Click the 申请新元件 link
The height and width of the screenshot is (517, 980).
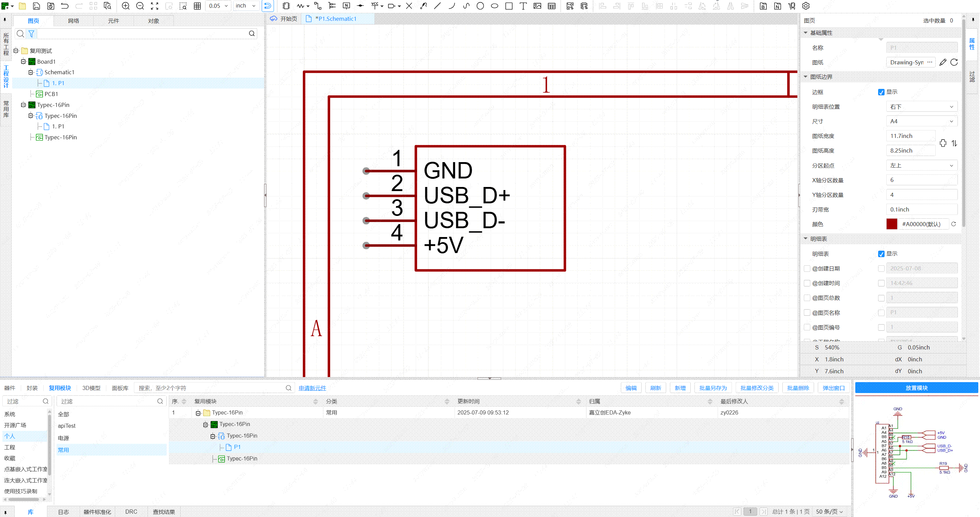coord(312,388)
